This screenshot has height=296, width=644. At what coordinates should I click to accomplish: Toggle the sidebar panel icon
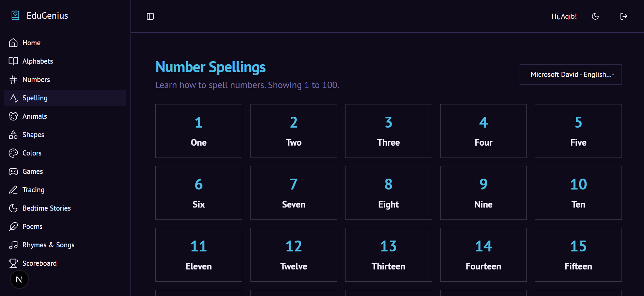coord(150,16)
